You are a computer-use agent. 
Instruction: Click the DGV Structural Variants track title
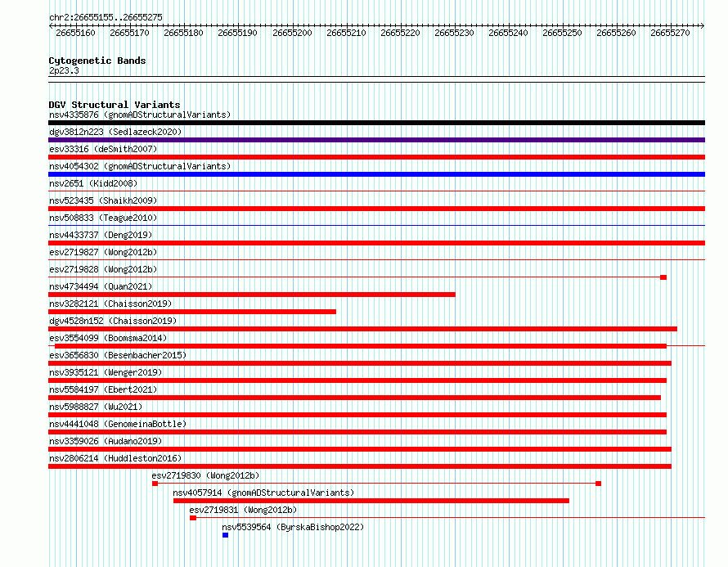[115, 105]
